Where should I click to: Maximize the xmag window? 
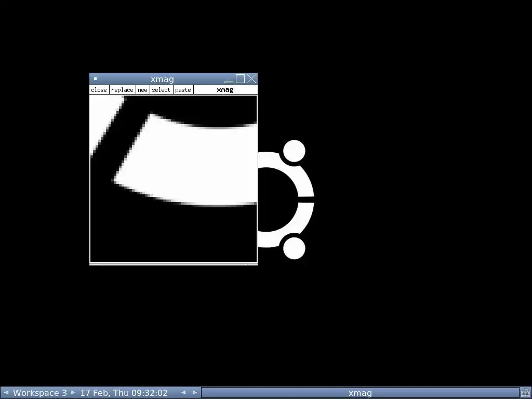coord(240,79)
